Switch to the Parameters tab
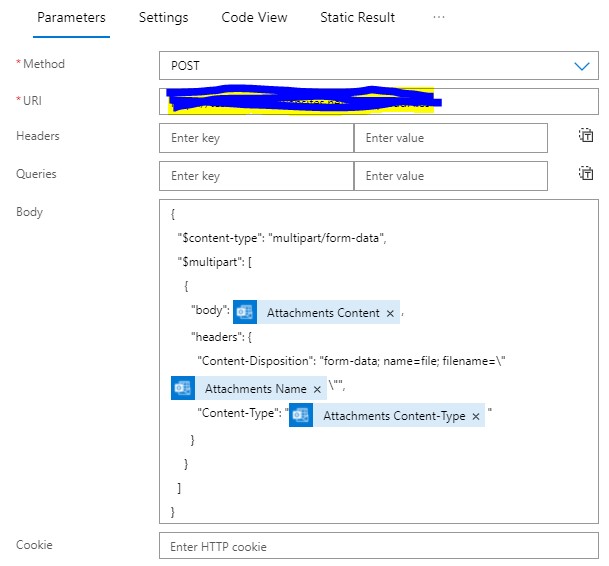Screen dimensions: 609x566 [71, 17]
